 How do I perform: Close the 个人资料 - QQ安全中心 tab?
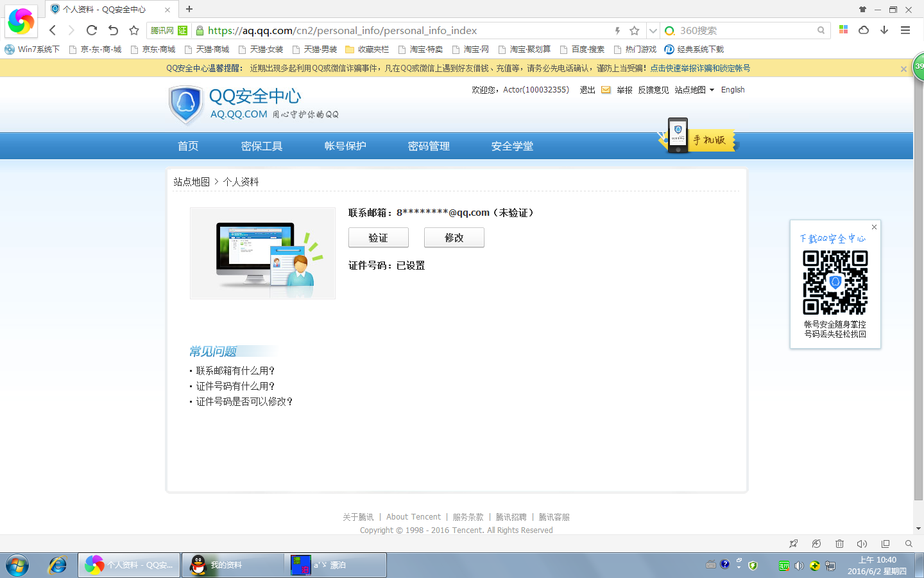point(167,10)
